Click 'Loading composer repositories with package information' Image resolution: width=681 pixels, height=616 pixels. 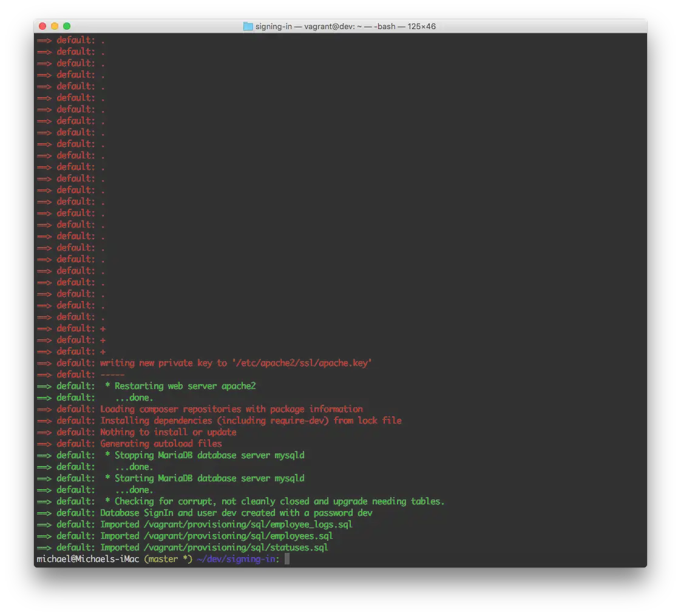[231, 409]
